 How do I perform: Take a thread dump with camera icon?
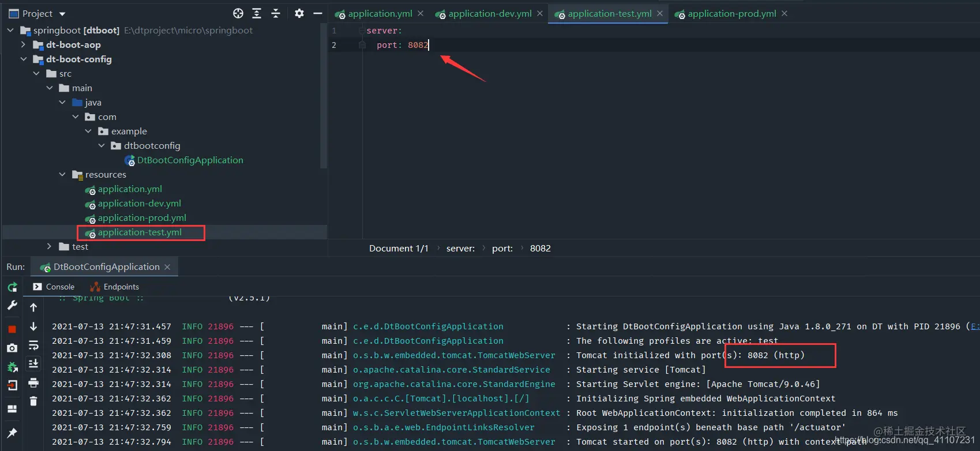tap(12, 348)
